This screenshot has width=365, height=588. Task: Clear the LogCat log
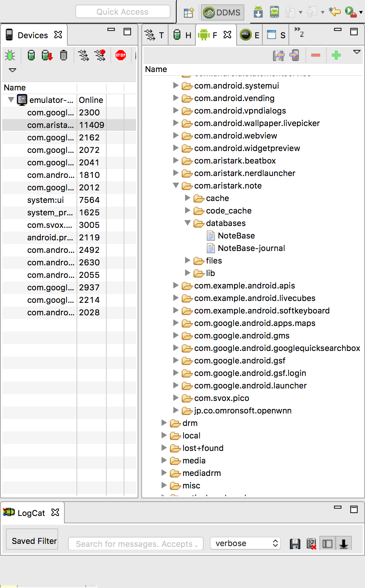[x=311, y=544]
